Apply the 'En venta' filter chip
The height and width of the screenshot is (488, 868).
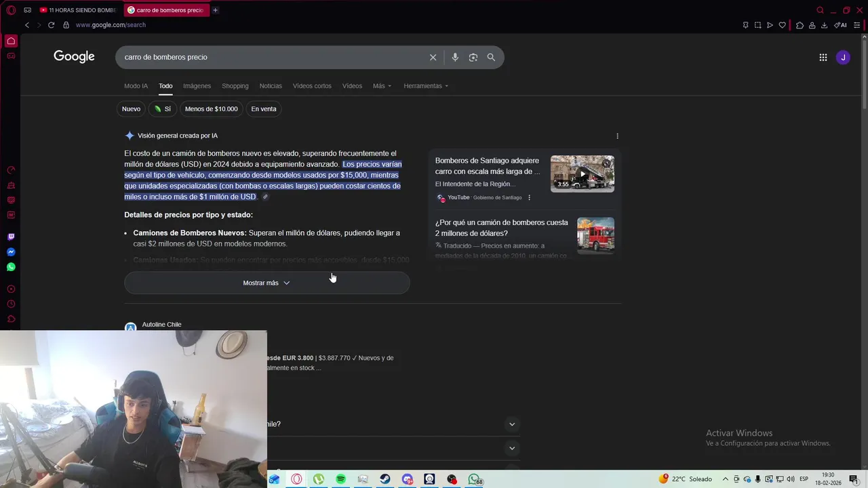coord(264,109)
